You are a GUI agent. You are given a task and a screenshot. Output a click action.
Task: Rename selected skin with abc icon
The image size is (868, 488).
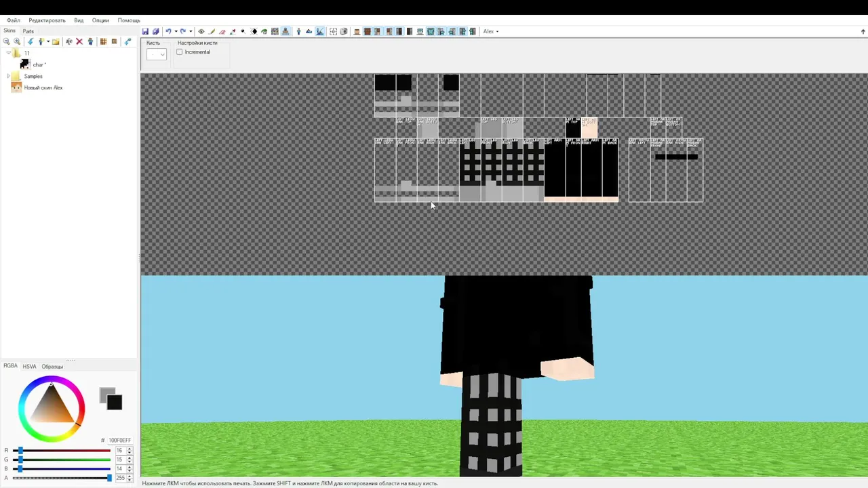tap(68, 41)
